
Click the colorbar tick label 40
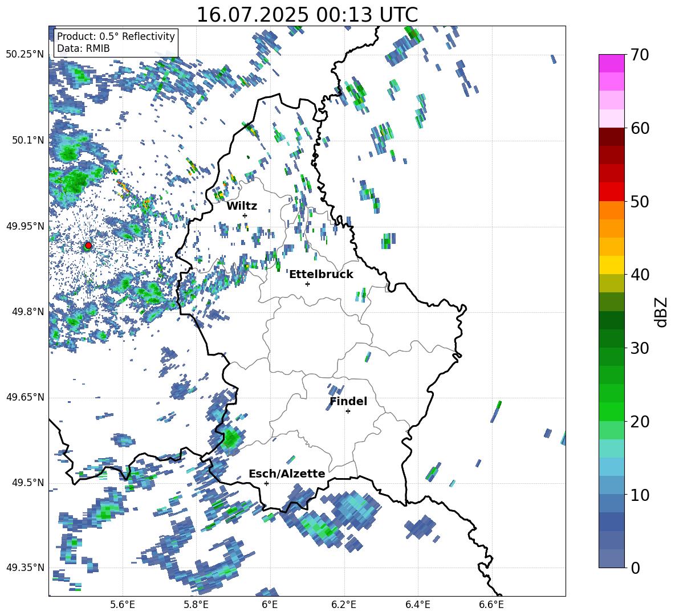[x=640, y=275]
